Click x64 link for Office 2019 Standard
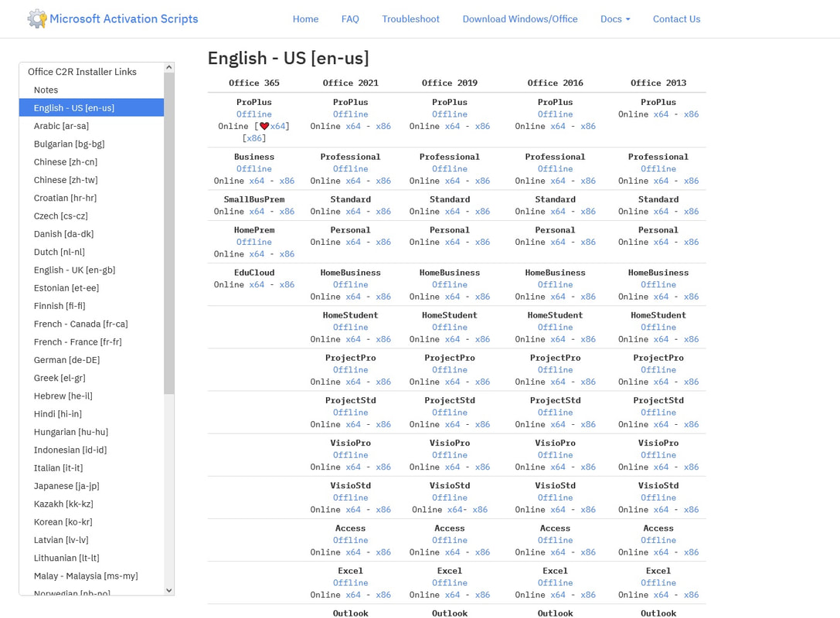This screenshot has width=840, height=618. tap(452, 211)
